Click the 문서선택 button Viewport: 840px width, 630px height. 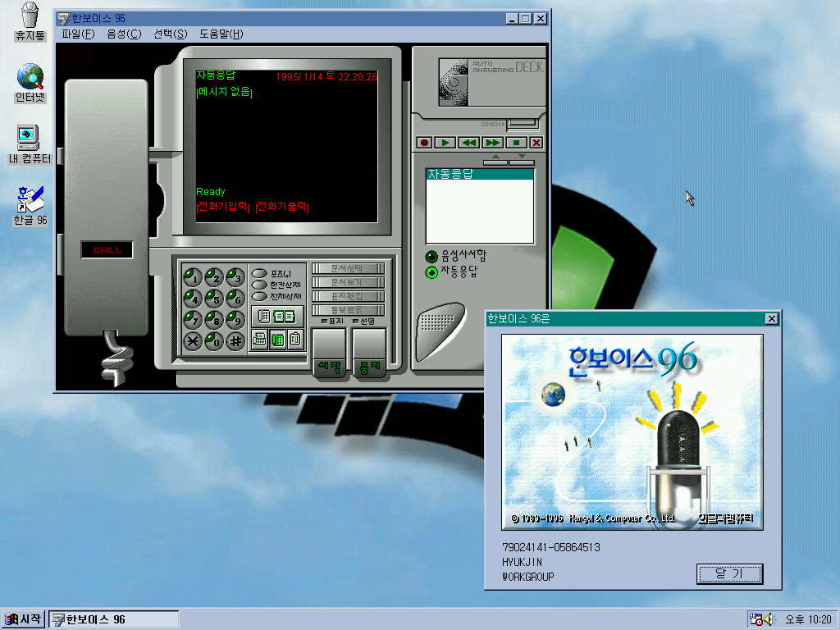pos(348,268)
